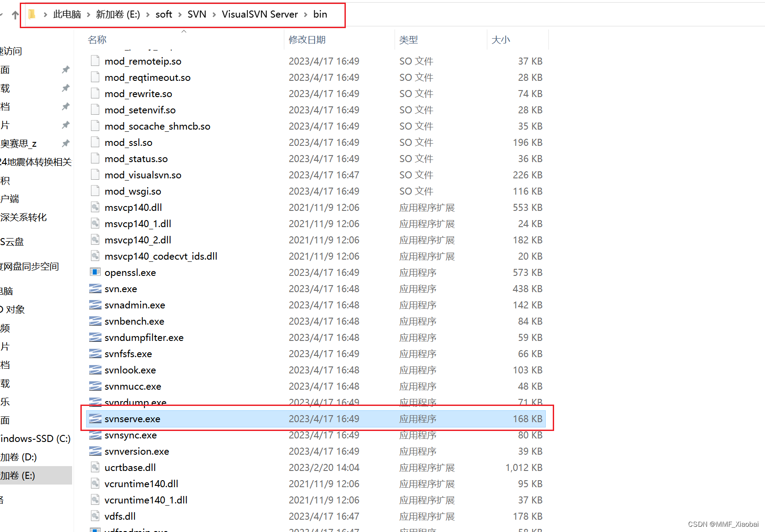The image size is (765, 532).
Task: Open 新加卷 (D:) drive in sidebar
Action: [x=18, y=457]
